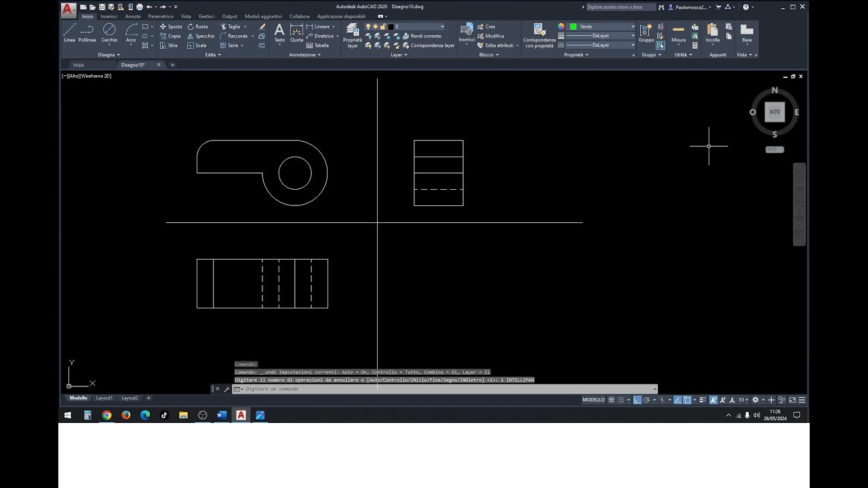Open the Parametrico ribbon tab
The width and height of the screenshot is (868, 488).
point(161,16)
